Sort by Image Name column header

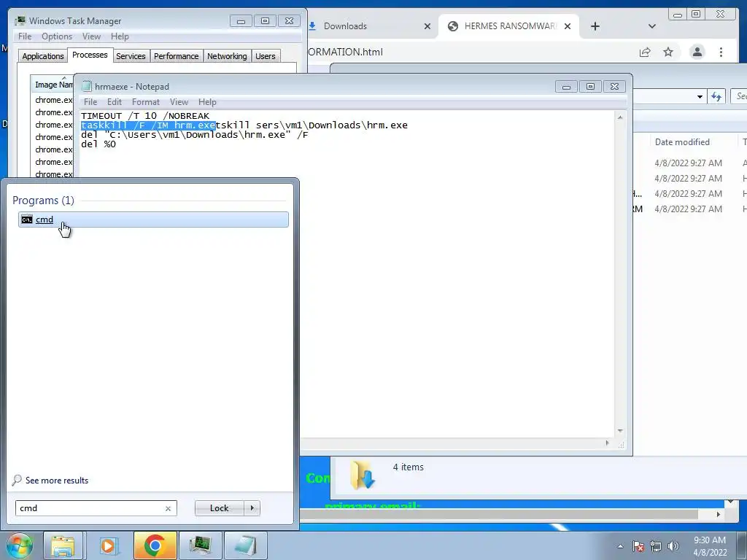pyautogui.click(x=53, y=85)
